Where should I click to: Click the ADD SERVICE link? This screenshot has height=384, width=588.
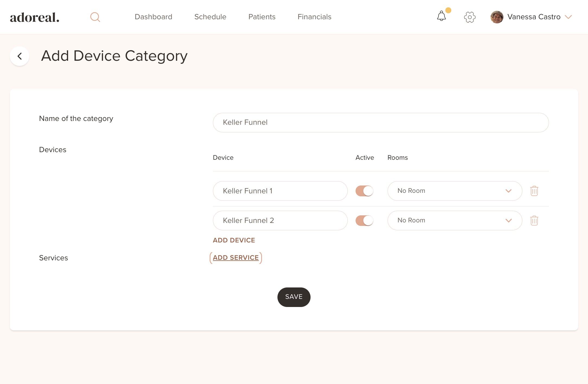(236, 258)
